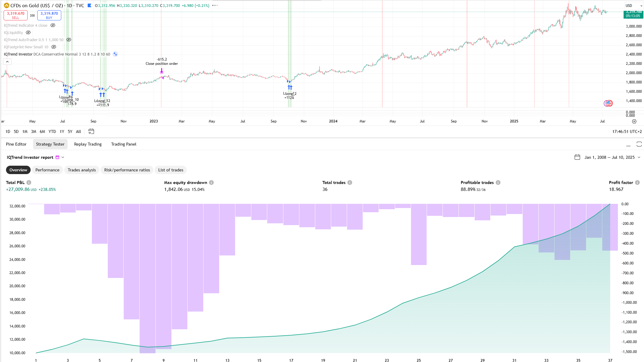Show IQFootprint New indicator via eye icon
644x362 pixels.
click(54, 47)
